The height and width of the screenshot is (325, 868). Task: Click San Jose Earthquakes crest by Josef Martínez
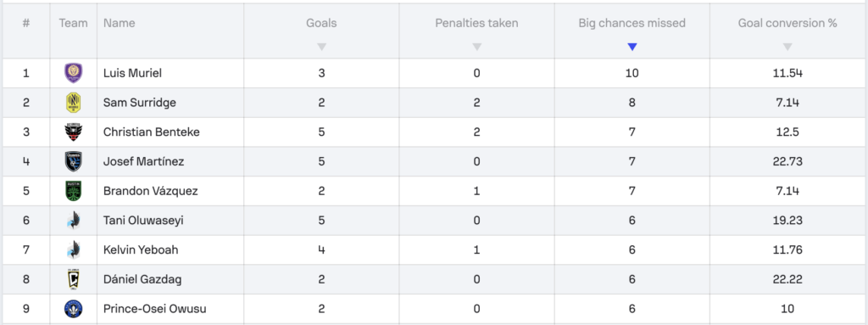click(73, 161)
